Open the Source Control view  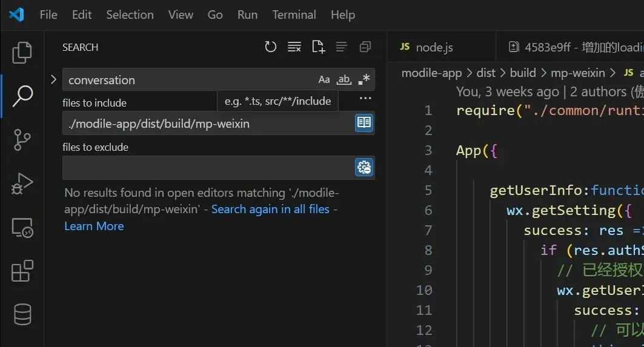click(22, 139)
